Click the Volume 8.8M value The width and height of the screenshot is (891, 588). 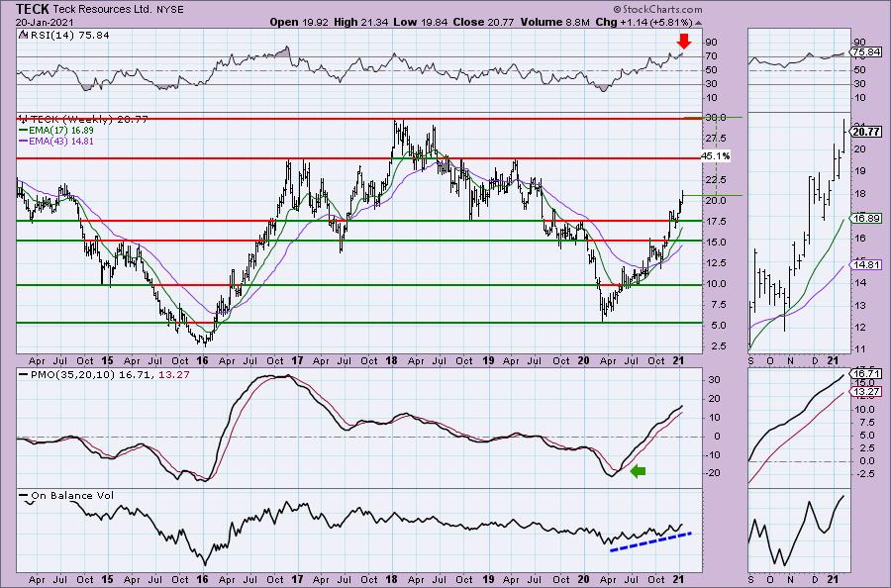554,22
